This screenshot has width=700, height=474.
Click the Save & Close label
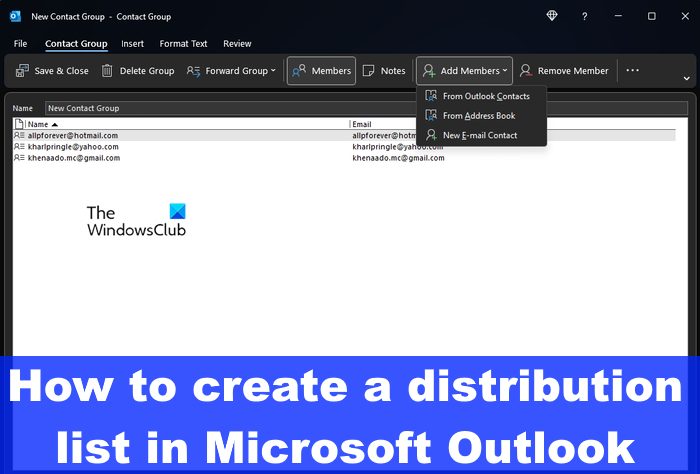pyautogui.click(x=62, y=71)
